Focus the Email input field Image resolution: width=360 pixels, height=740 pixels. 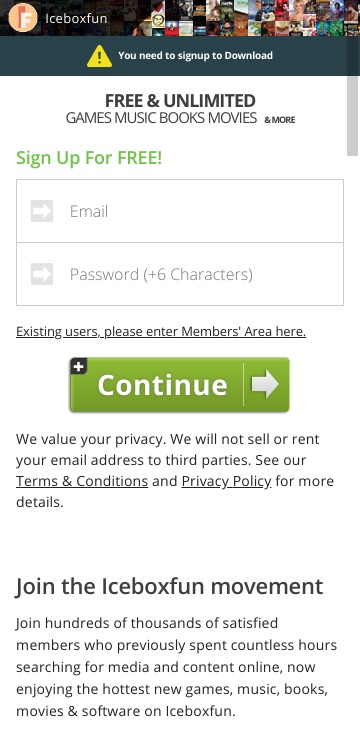[x=180, y=211]
